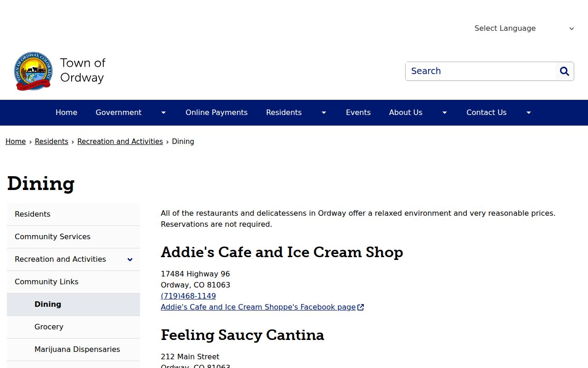Open Online Payments in the navbar
This screenshot has width=588, height=368.
pos(216,113)
